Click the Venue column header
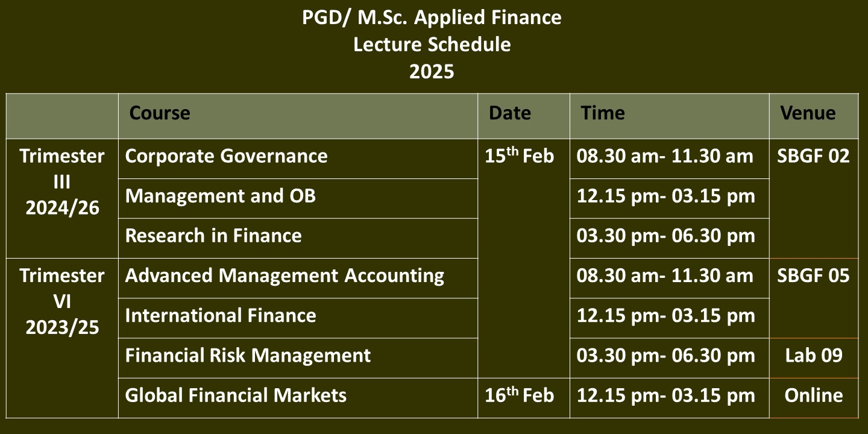 coord(814,116)
